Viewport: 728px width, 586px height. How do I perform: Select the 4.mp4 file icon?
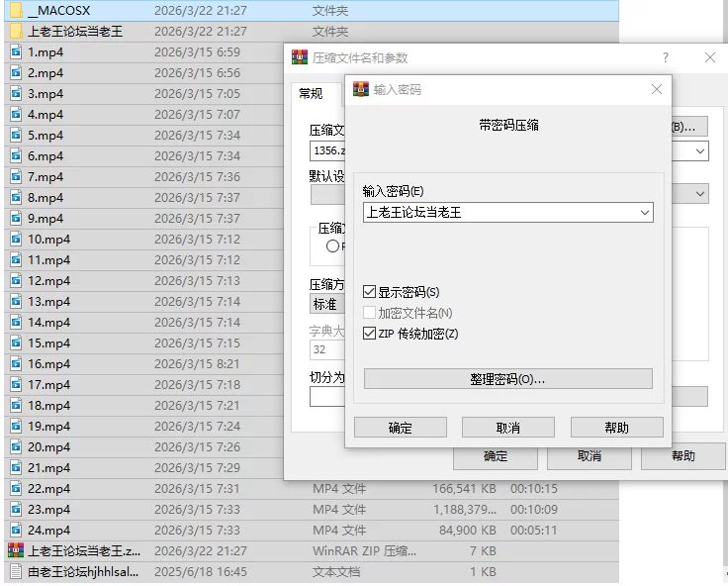tap(16, 114)
